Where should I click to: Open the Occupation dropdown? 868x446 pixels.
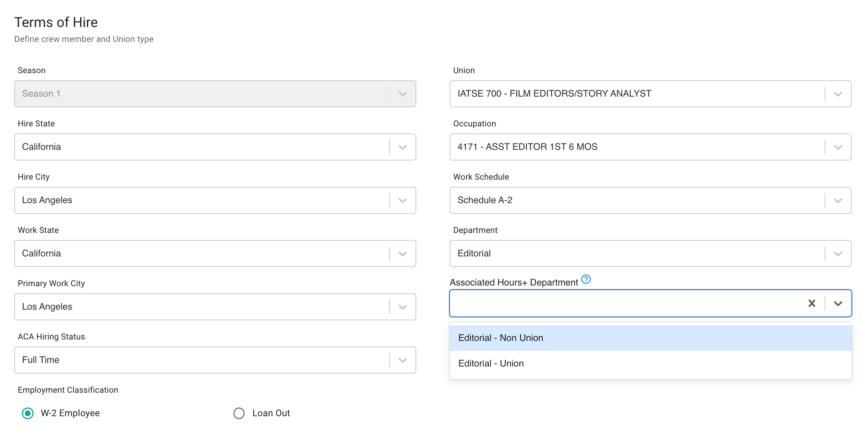(838, 147)
